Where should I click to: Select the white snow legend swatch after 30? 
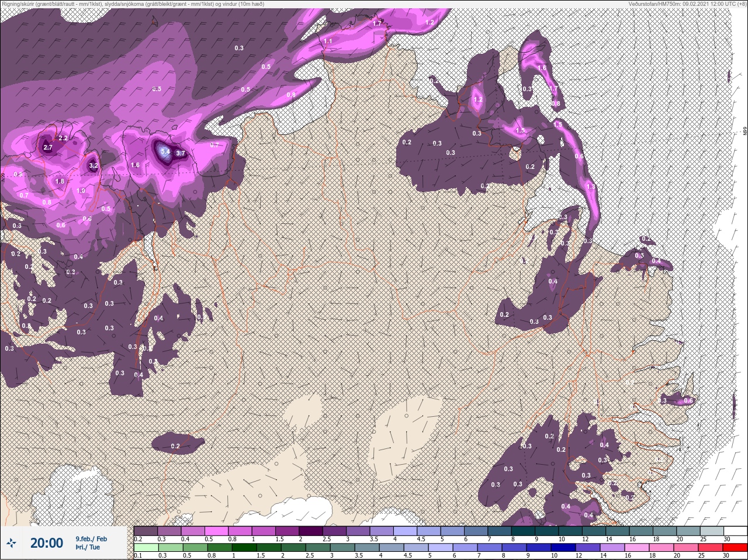(735, 531)
